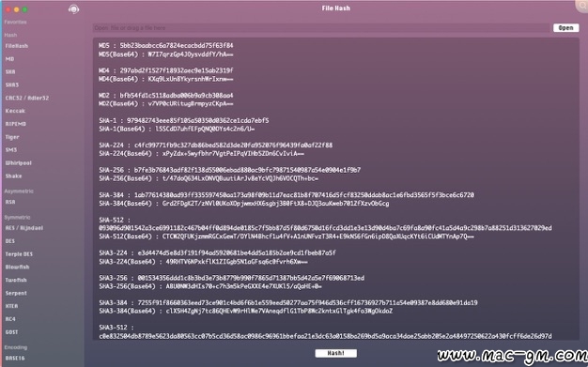588x367 pixels.
Task: Open the RIPEMD sidebar item
Action: click(x=16, y=124)
